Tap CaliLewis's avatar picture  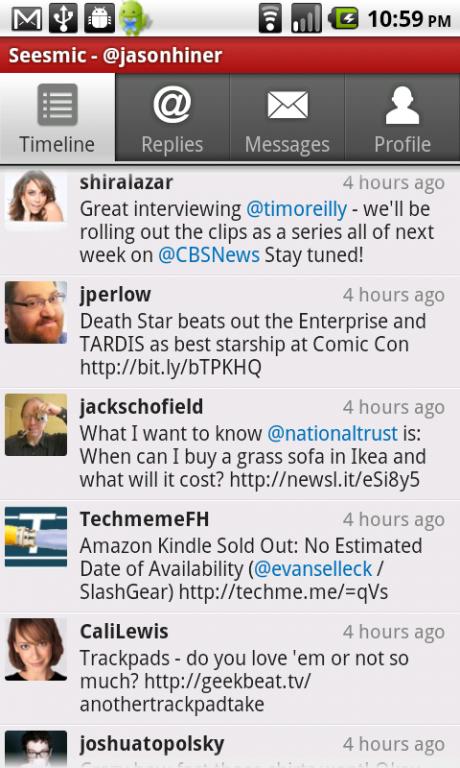pyautogui.click(x=36, y=649)
